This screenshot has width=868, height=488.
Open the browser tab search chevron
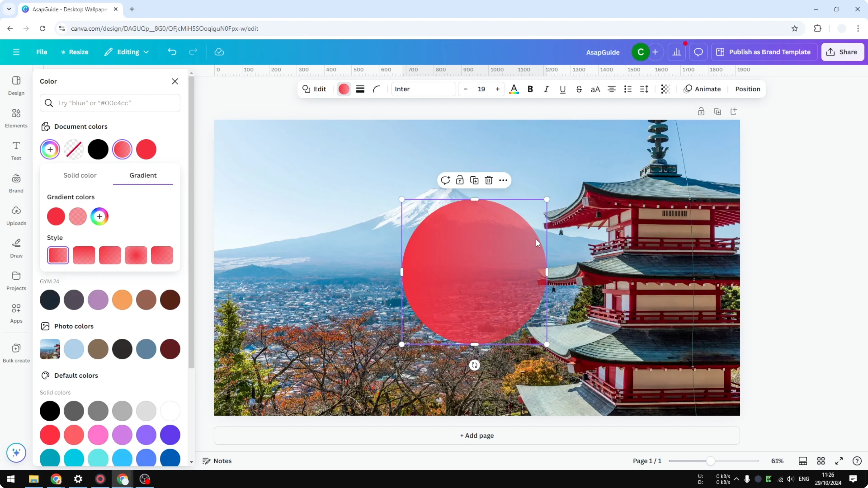9,9
